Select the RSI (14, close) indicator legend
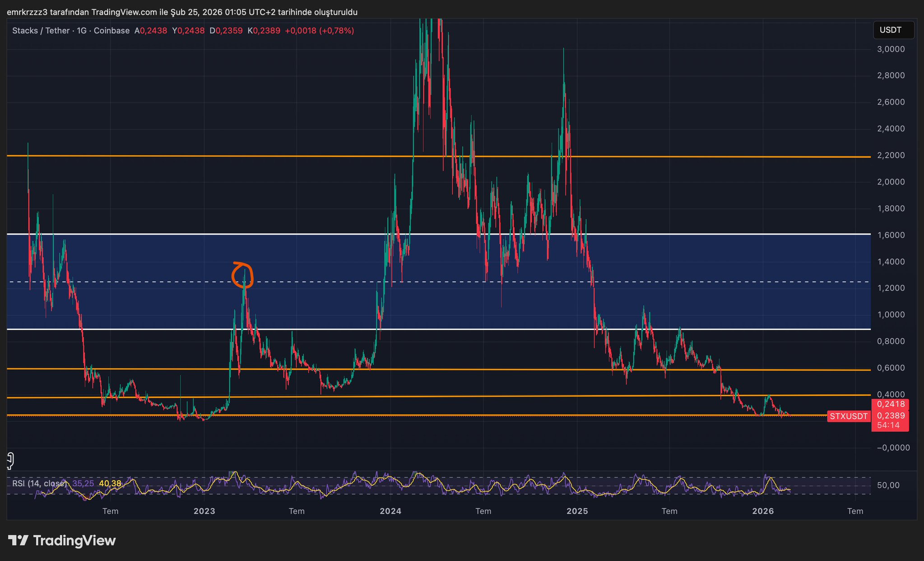Viewport: 924px width, 561px height. pyautogui.click(x=39, y=483)
